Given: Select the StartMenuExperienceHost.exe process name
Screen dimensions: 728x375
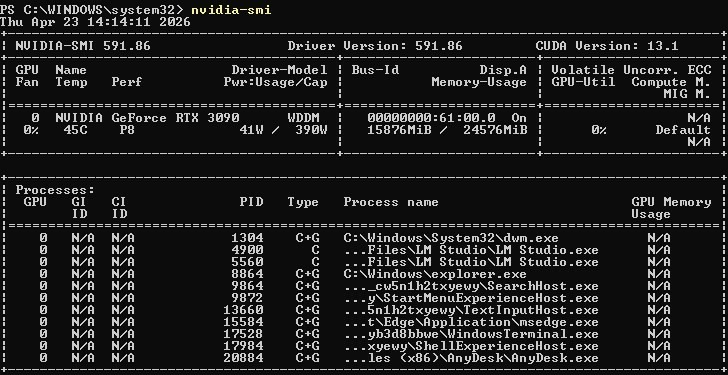Looking at the screenshot, I should (x=471, y=298).
